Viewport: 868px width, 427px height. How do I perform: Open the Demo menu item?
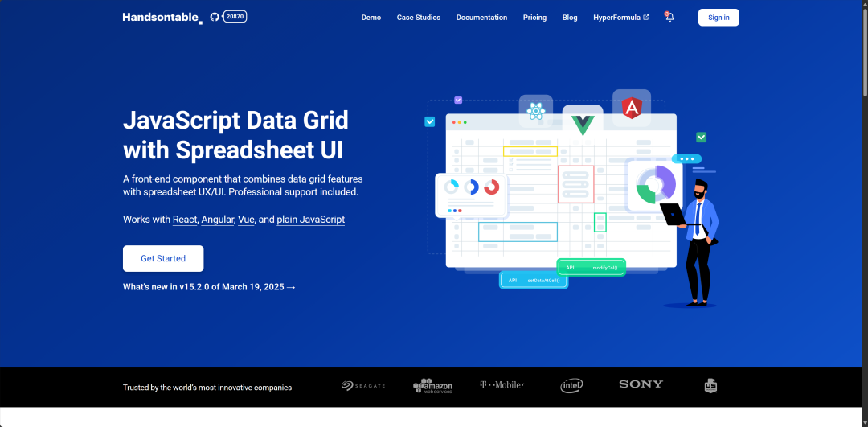coord(371,18)
